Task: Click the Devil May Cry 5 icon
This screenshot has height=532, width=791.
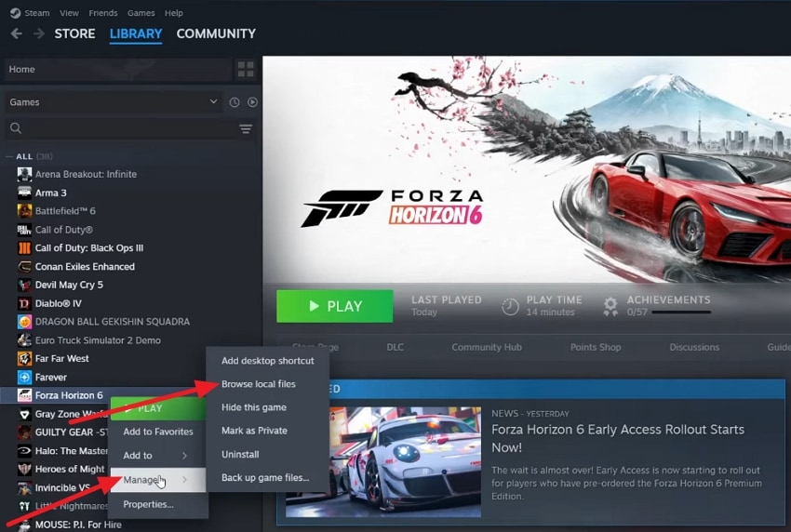Action: [x=24, y=285]
